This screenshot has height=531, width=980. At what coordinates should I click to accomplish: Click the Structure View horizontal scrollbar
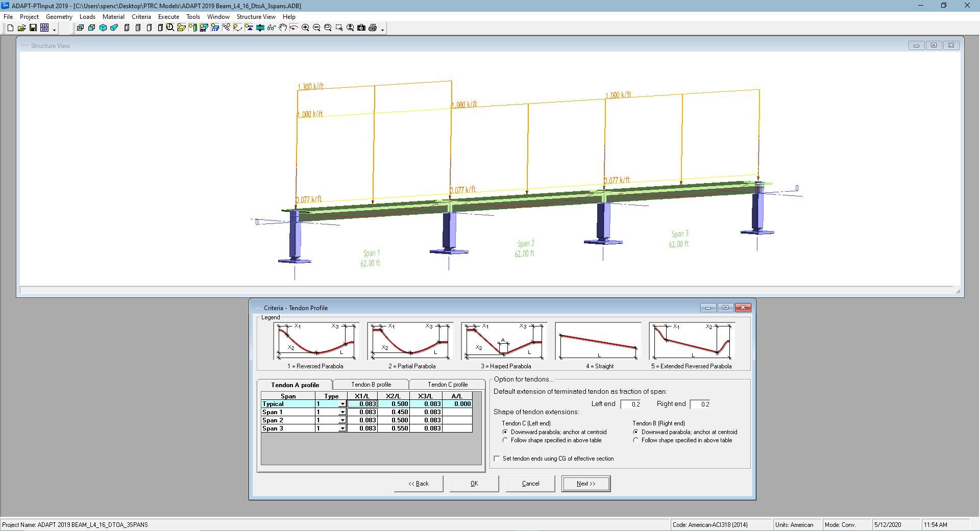pos(485,290)
